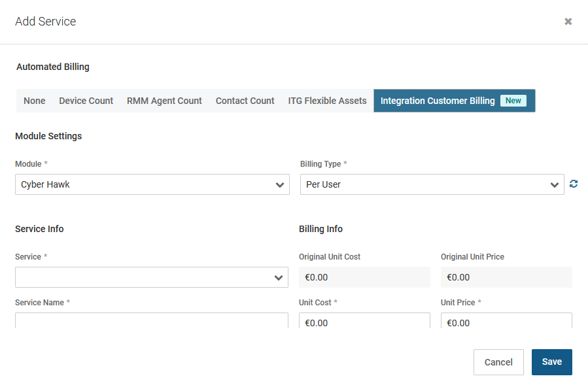Select the None billing tab

click(x=35, y=101)
